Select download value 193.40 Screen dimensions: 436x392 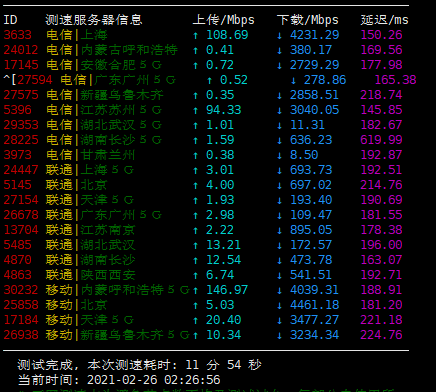pyautogui.click(x=311, y=200)
